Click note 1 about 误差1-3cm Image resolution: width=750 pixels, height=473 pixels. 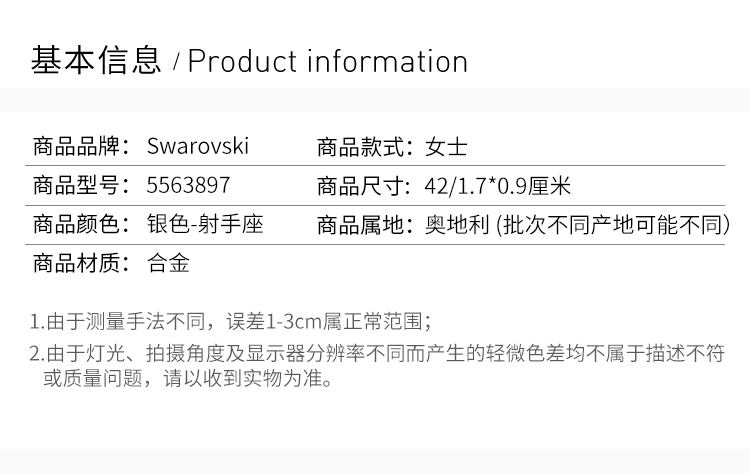tap(231, 321)
